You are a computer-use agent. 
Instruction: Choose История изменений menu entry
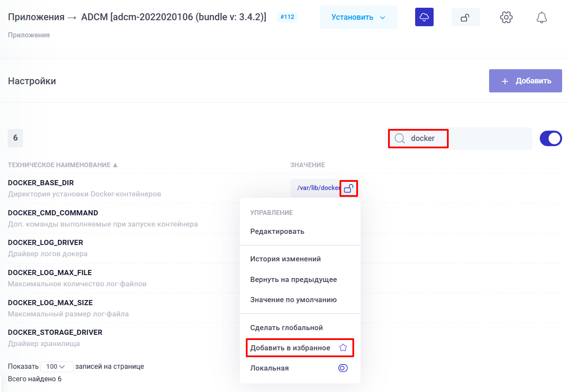285,259
